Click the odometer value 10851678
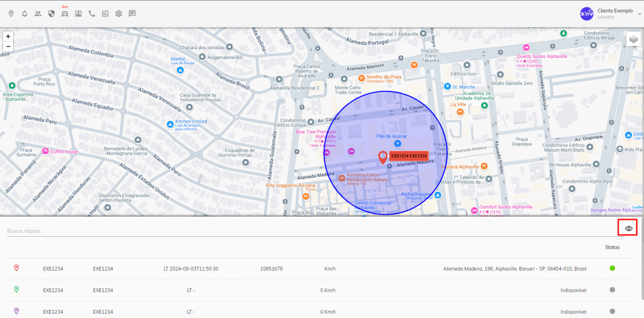Screen dimensions: 644x318 coord(272,269)
